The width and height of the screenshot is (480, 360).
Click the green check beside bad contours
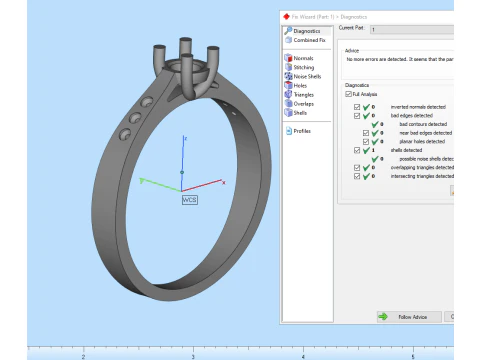point(375,124)
